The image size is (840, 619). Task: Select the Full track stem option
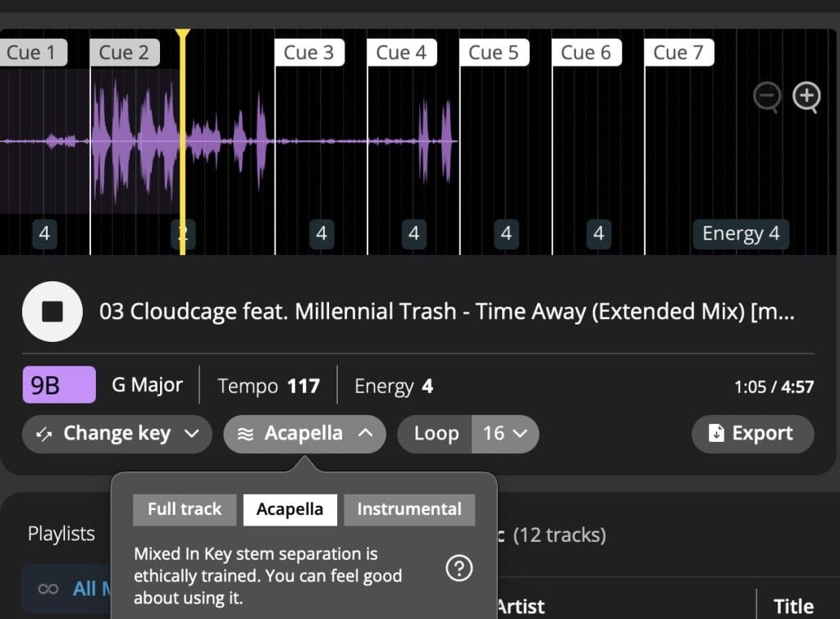pos(185,509)
